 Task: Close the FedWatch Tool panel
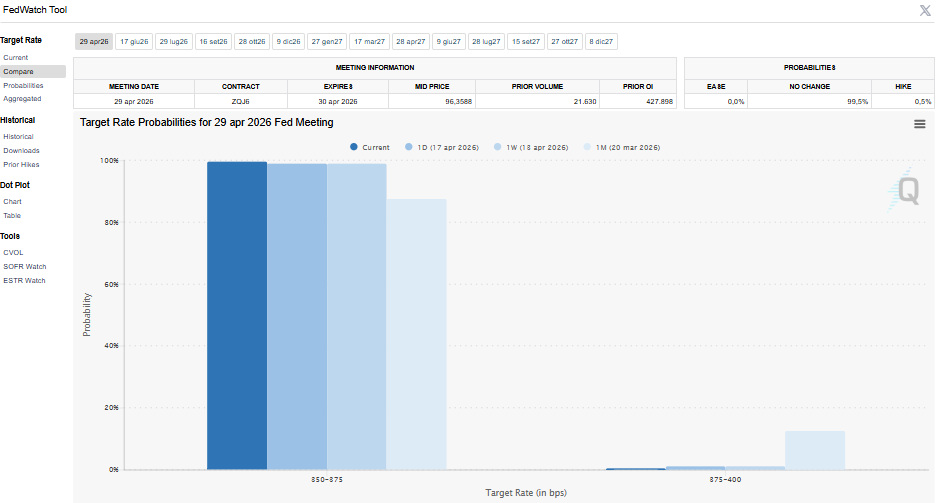[925, 10]
